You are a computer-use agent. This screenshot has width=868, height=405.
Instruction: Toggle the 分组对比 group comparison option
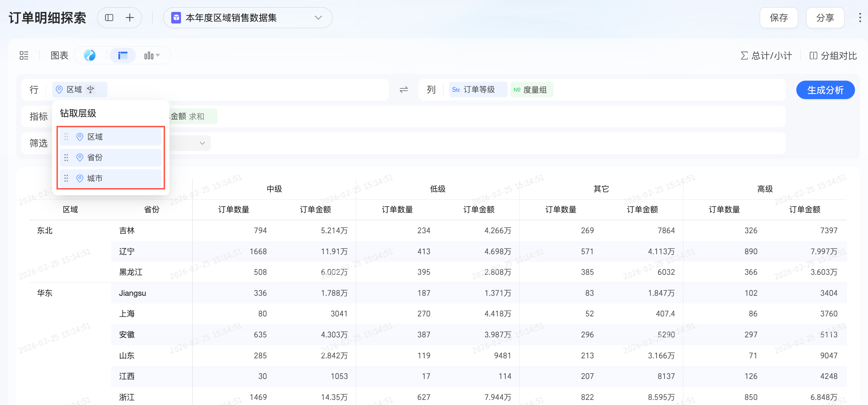(833, 56)
